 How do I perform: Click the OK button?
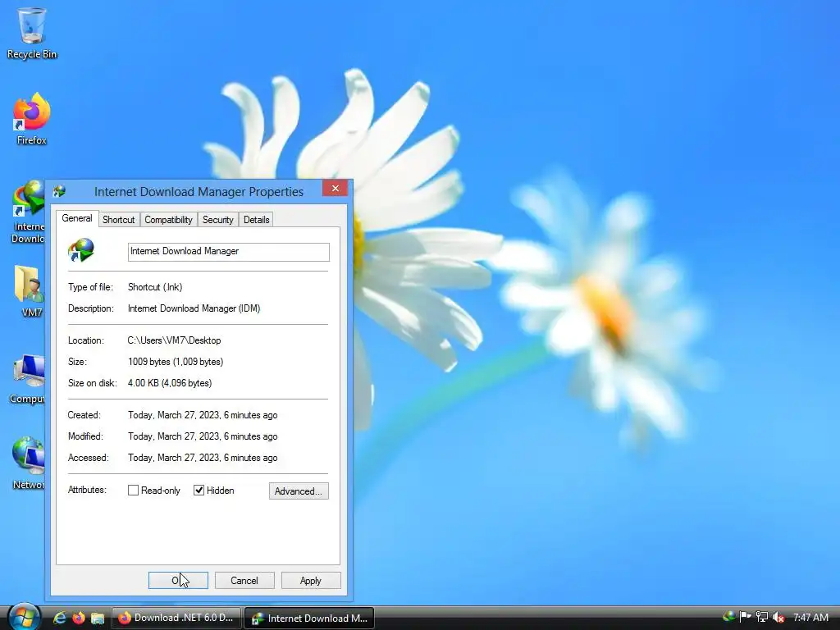(178, 580)
